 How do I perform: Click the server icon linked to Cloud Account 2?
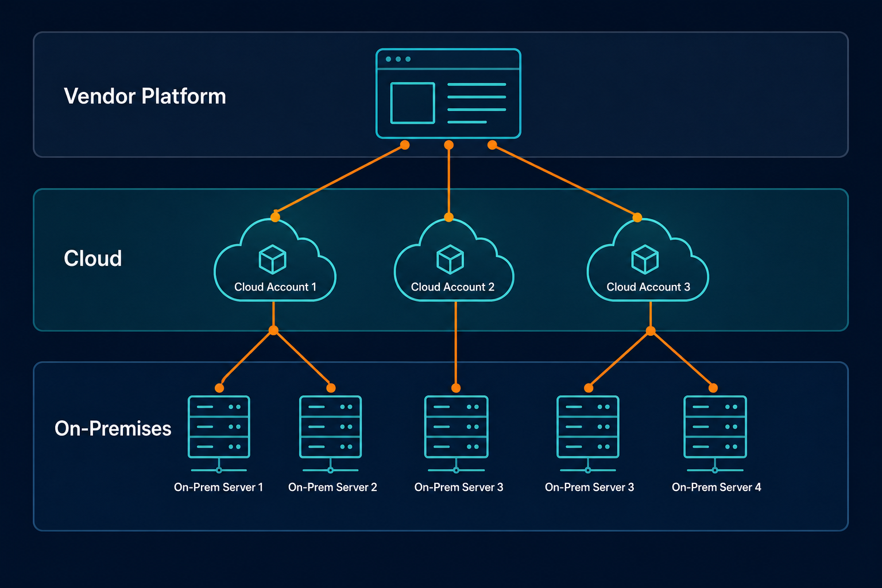456,434
